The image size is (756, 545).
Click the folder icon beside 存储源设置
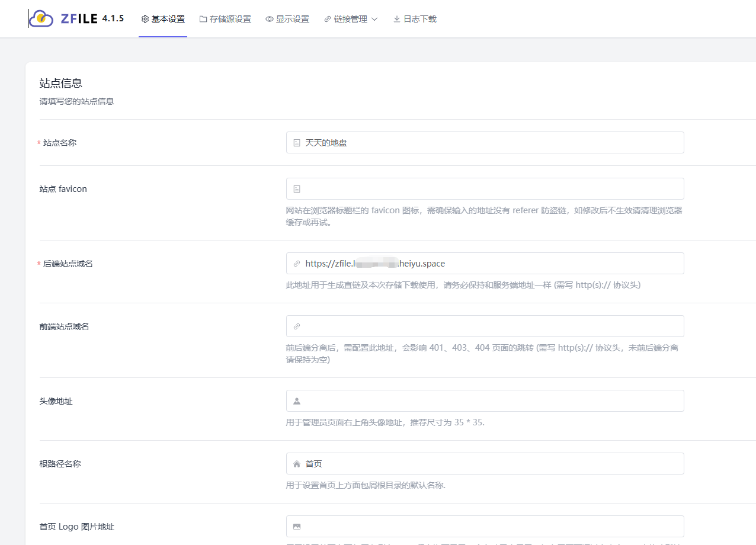click(x=203, y=19)
